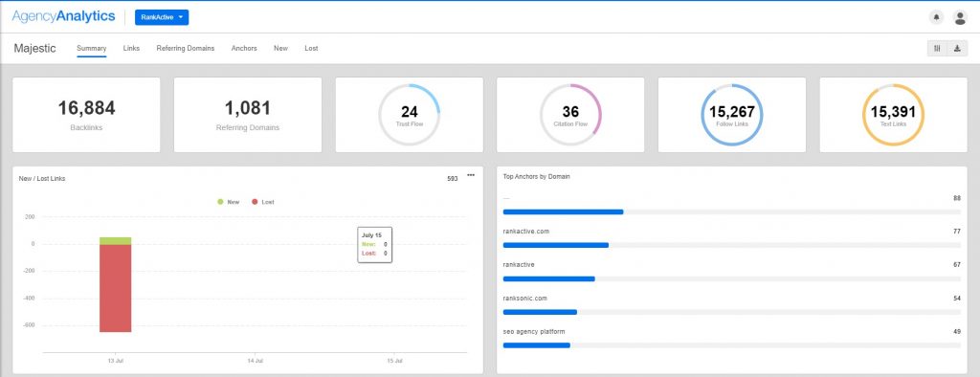Click the anchor count 88
This screenshot has width=980, height=377.
957,198
